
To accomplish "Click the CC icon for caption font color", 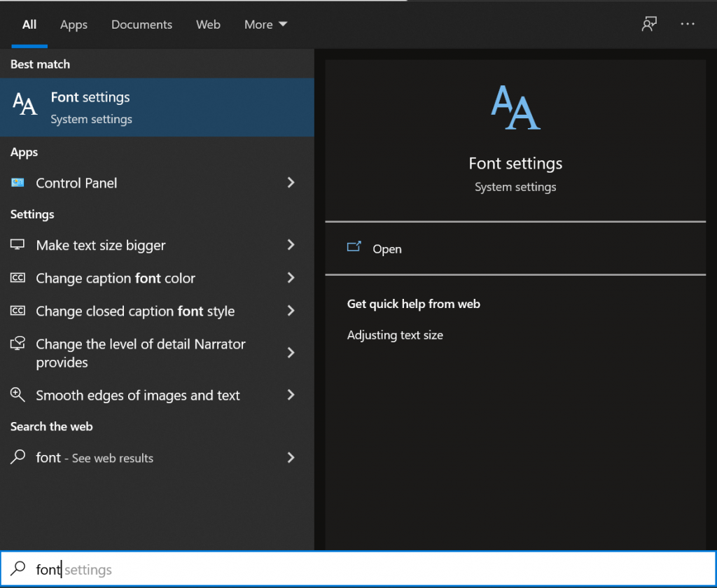I will tap(18, 278).
